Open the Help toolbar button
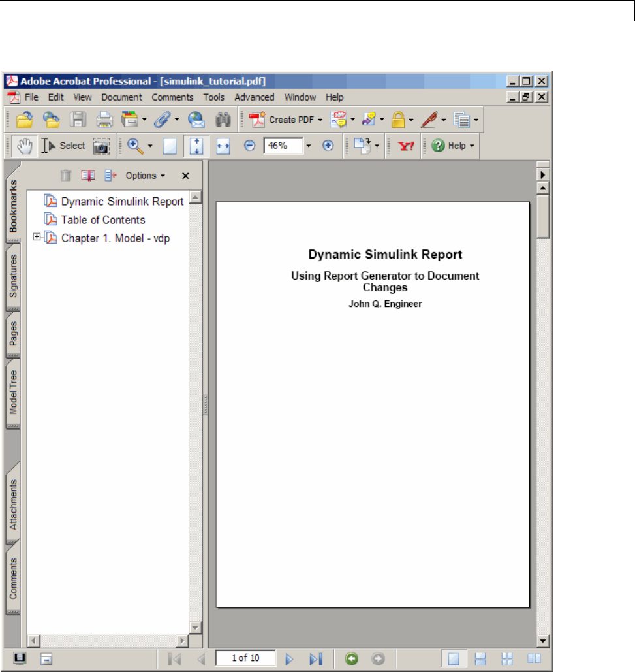 click(x=449, y=146)
